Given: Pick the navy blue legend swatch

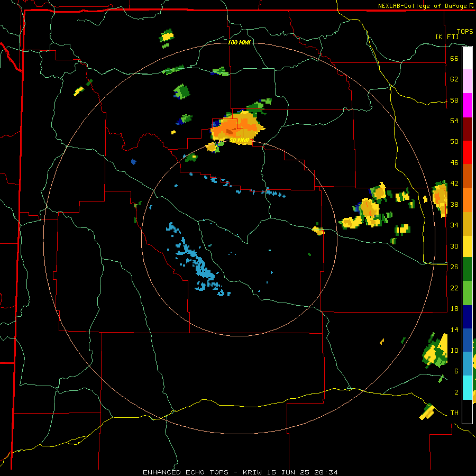Looking at the screenshot, I should tap(467, 317).
